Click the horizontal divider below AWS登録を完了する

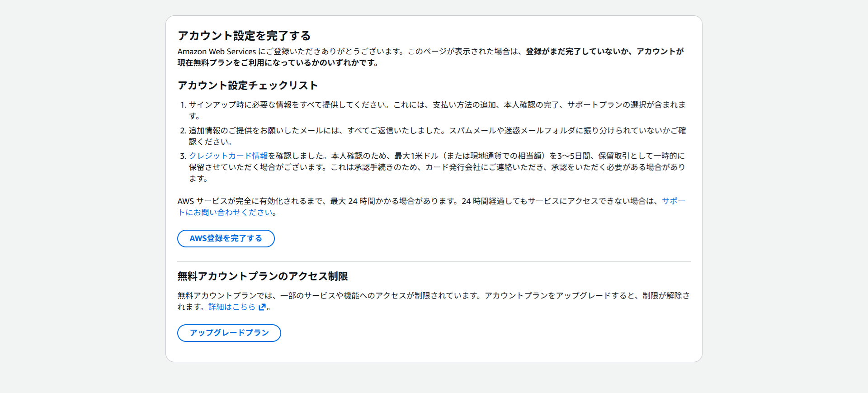(x=434, y=261)
